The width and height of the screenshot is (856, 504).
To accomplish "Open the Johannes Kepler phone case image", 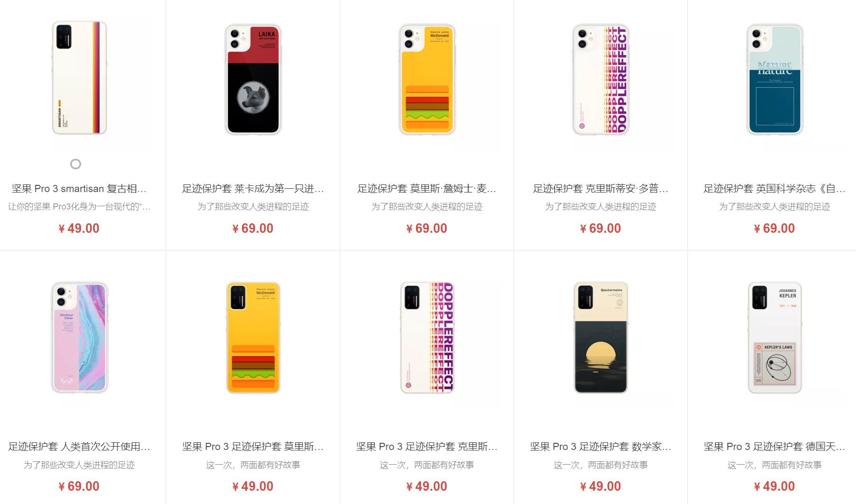I will pos(774,338).
